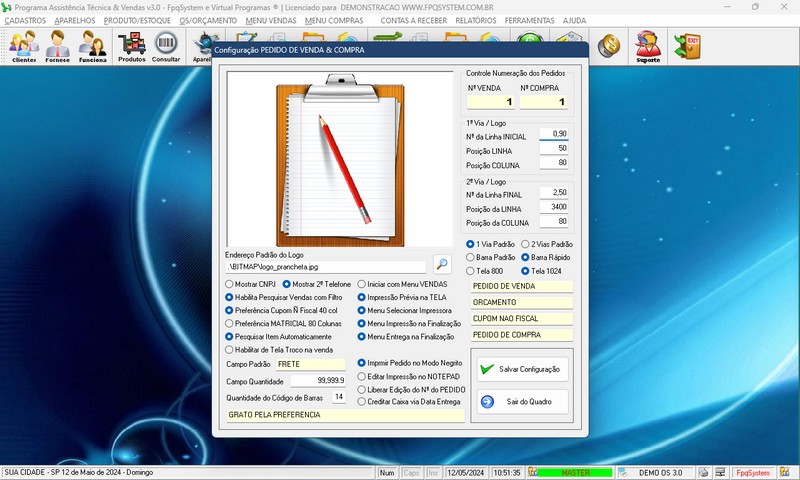Viewport: 800px width, 480px height.
Task: Click the magnifier icon beside logo path
Action: [442, 265]
